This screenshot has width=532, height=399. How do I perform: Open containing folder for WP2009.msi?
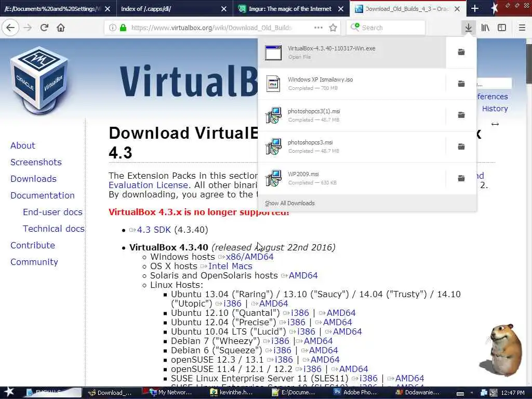point(461,178)
